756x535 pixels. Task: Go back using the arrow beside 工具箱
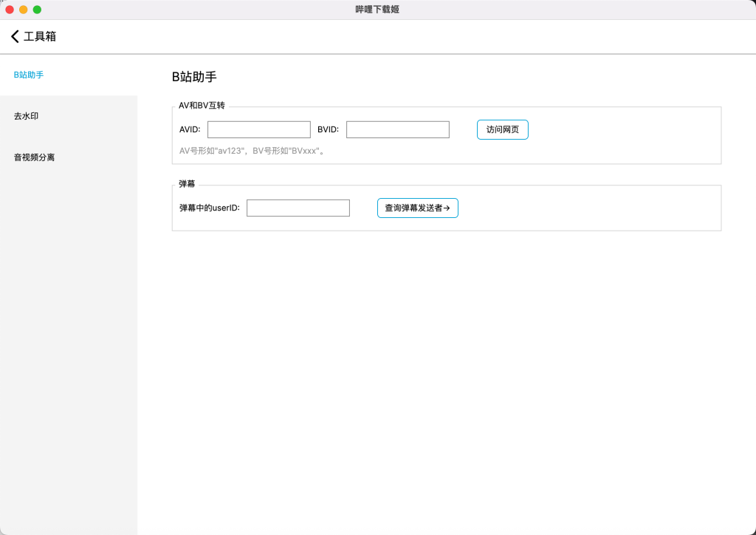coord(15,36)
